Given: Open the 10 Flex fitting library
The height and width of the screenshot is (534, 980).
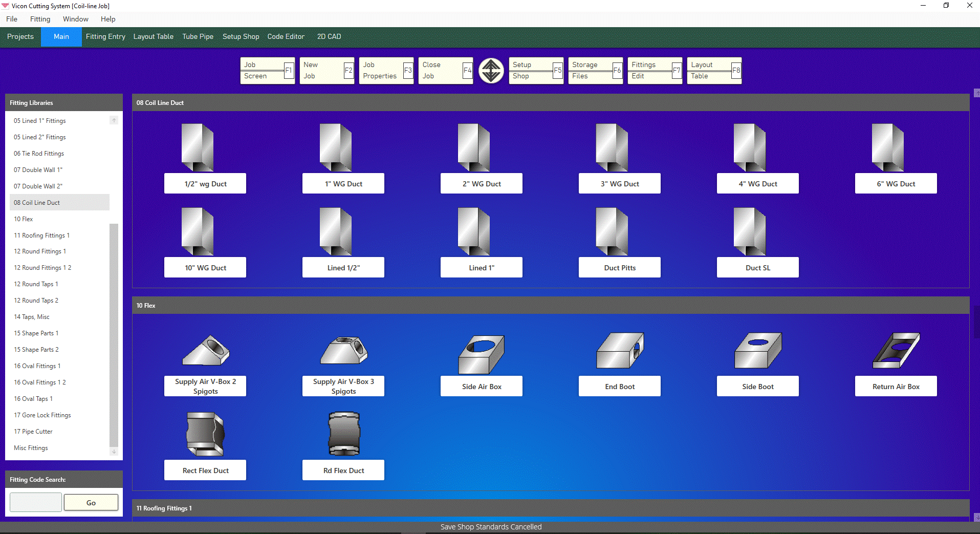Looking at the screenshot, I should (x=24, y=219).
